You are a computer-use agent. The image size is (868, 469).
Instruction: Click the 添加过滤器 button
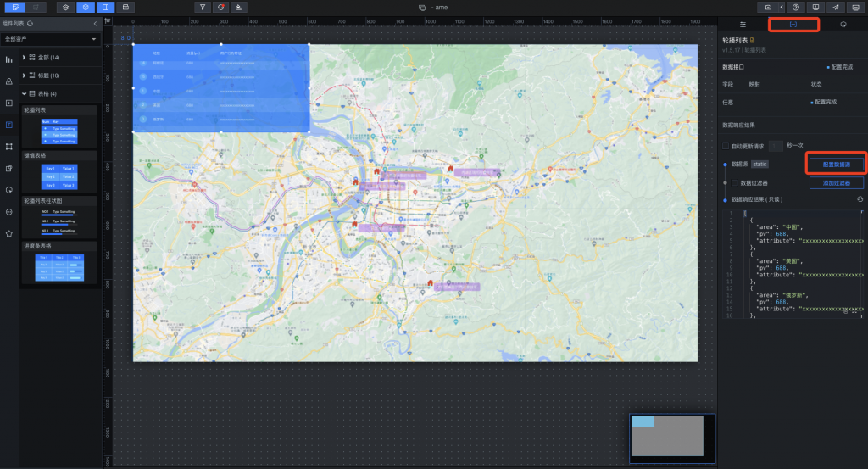click(836, 182)
